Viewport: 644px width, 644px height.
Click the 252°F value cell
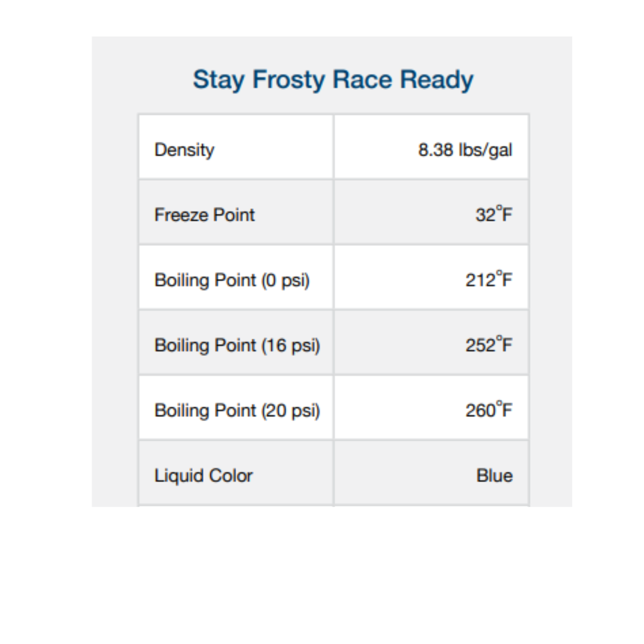[431, 343]
